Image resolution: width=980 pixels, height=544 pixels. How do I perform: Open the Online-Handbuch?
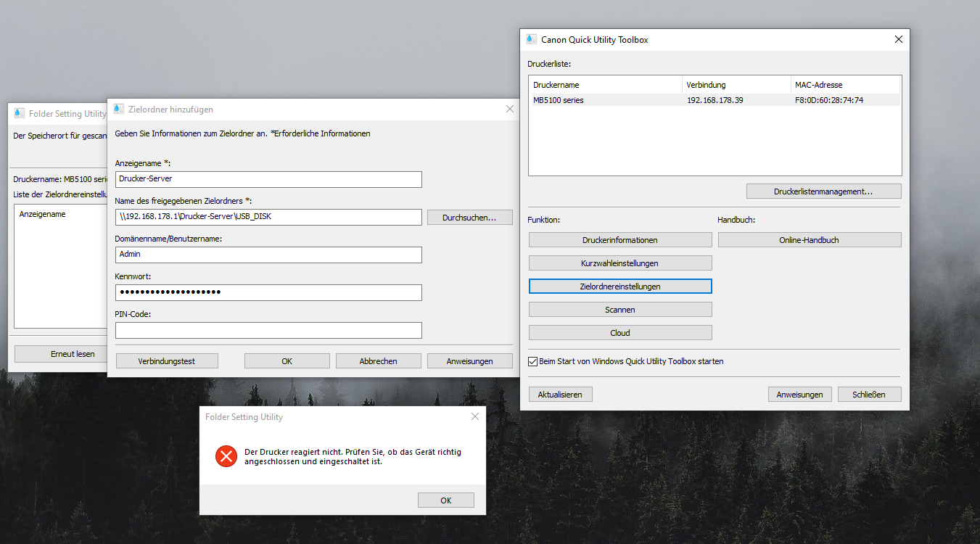(810, 240)
